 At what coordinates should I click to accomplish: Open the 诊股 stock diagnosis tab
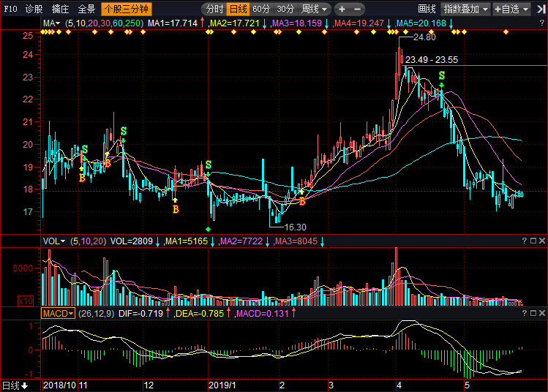(34, 10)
